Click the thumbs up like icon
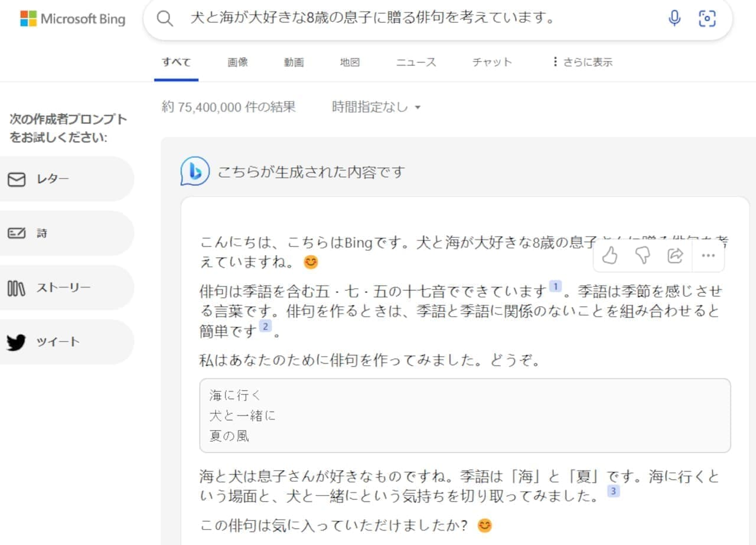 click(x=610, y=256)
